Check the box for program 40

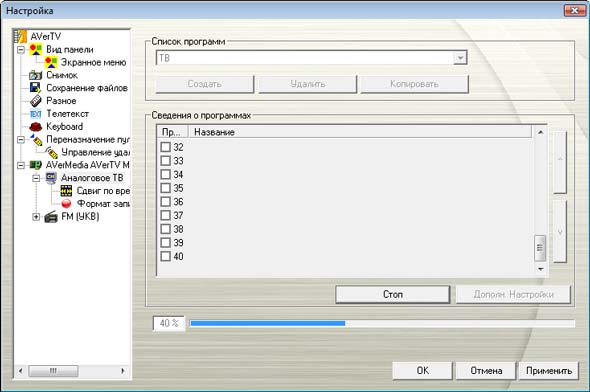[166, 256]
